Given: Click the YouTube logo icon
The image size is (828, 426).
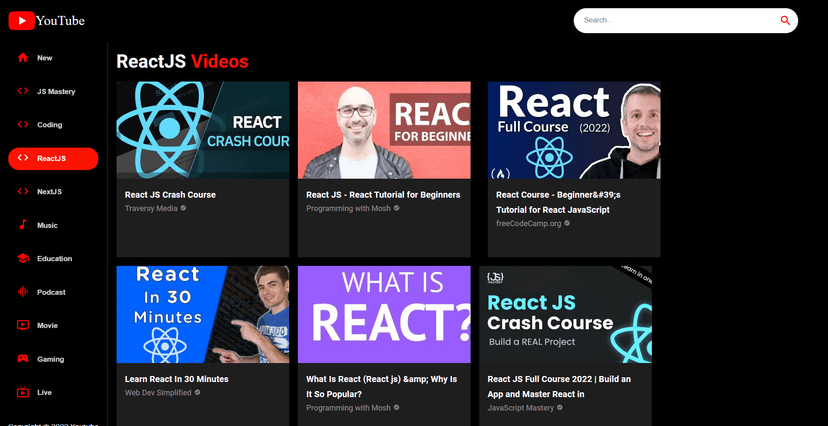Looking at the screenshot, I should [22, 21].
